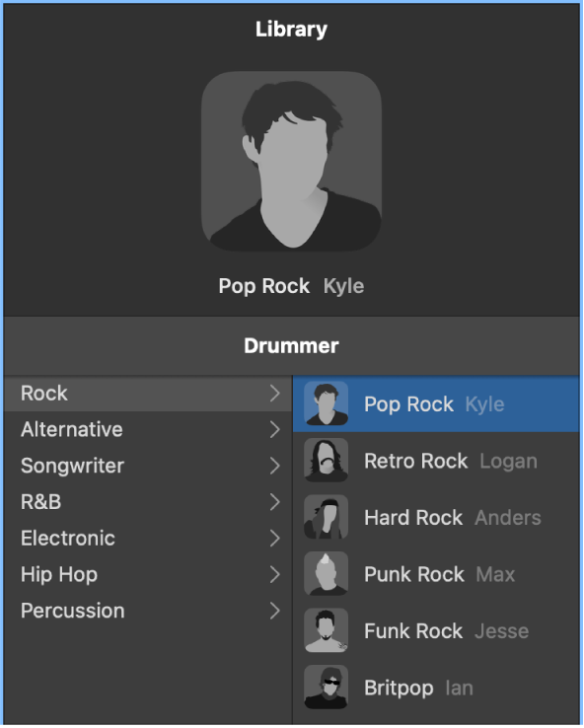This screenshot has height=728, width=584.
Task: Click the Library panel title
Action: click(292, 30)
